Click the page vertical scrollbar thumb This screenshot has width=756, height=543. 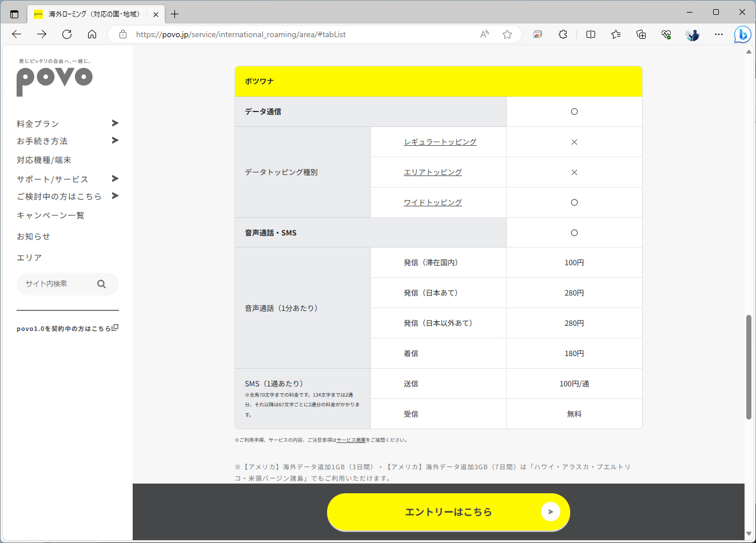(749, 367)
